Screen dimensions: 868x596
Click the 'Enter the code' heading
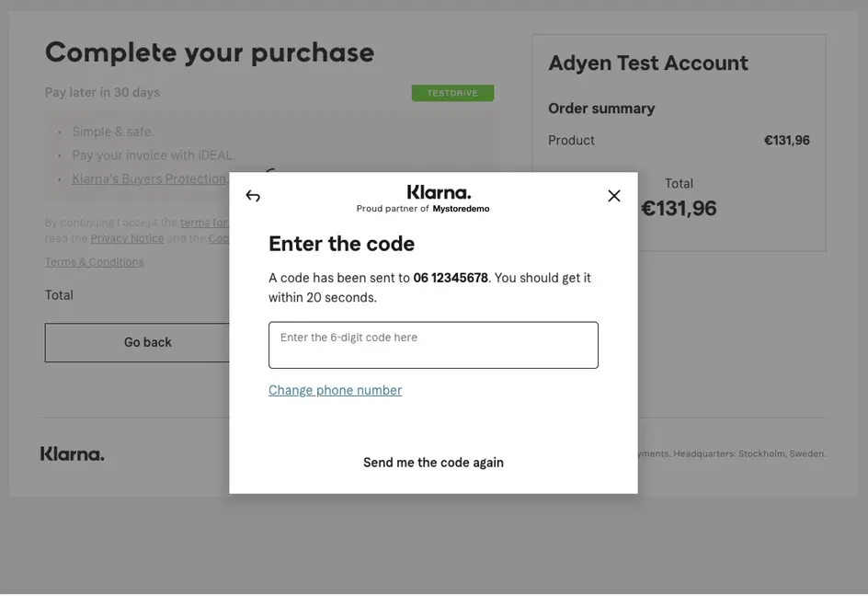pyautogui.click(x=341, y=243)
